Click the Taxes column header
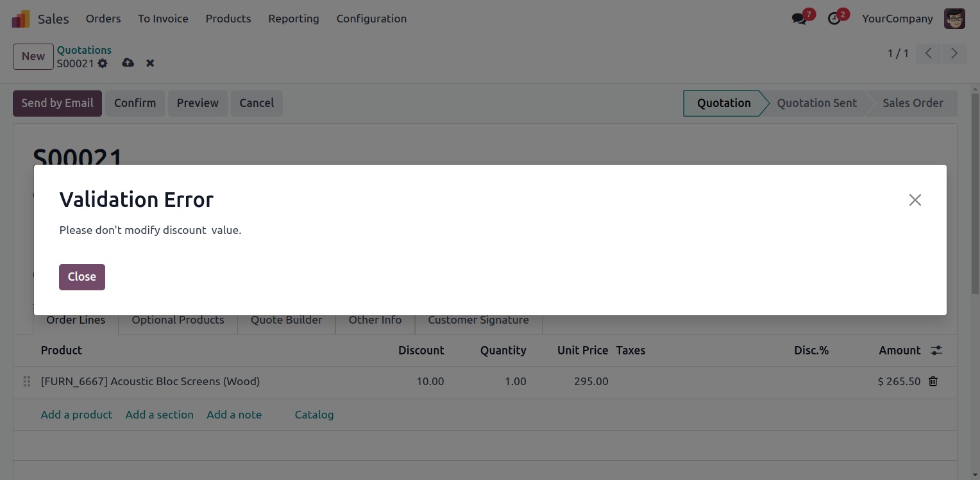This screenshot has height=480, width=980. (630, 351)
